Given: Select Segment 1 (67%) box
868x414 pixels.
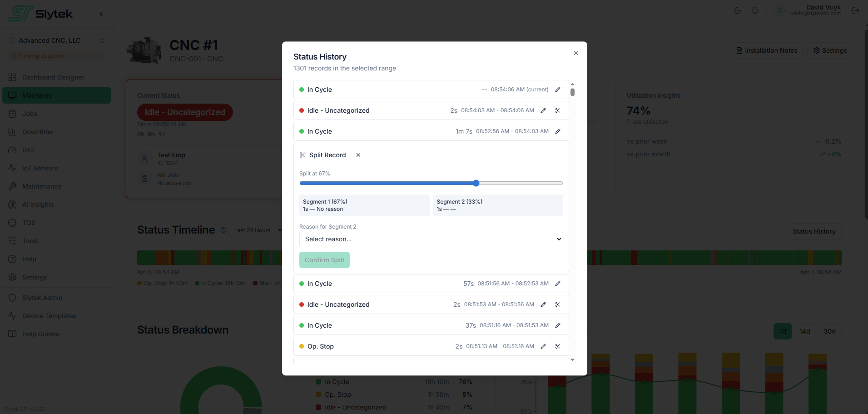Looking at the screenshot, I should coord(364,205).
